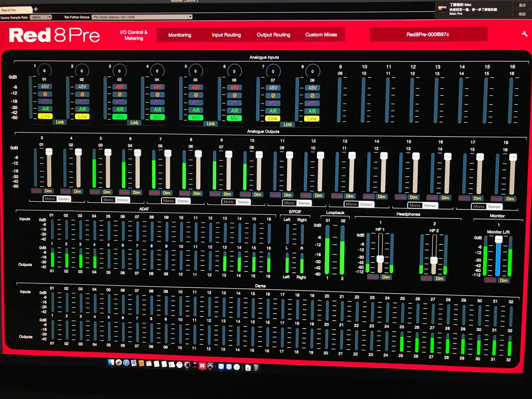This screenshot has width=532, height=399.
Task: Click the analogue output 18 fader handle
Action: (x=513, y=158)
